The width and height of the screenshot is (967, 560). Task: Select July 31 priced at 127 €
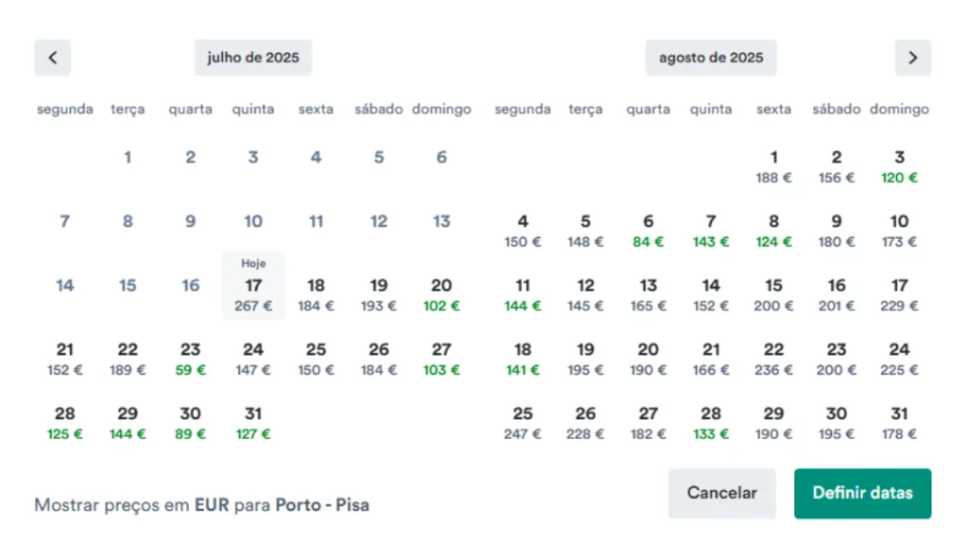point(253,422)
